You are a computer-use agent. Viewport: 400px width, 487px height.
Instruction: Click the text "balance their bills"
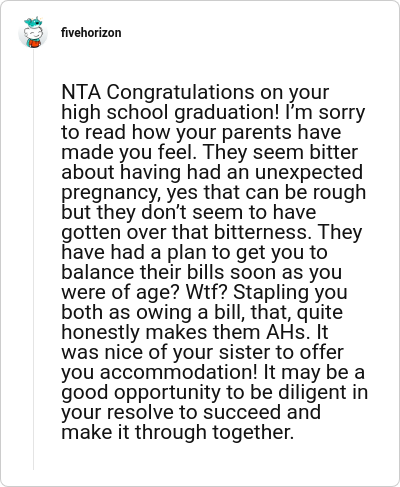click(x=143, y=272)
